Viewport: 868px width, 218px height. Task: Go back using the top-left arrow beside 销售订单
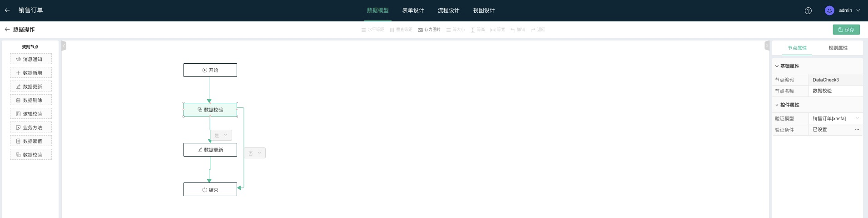tap(7, 10)
